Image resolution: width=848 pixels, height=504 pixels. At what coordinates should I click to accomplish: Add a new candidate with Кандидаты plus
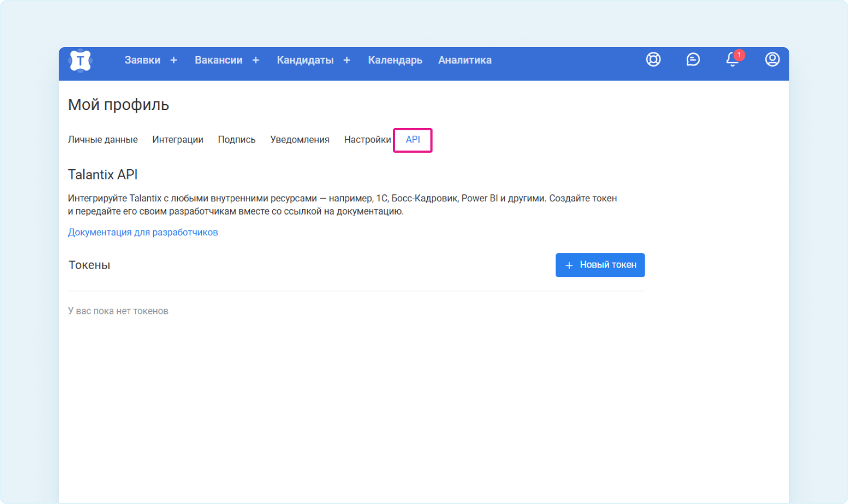[x=347, y=60]
